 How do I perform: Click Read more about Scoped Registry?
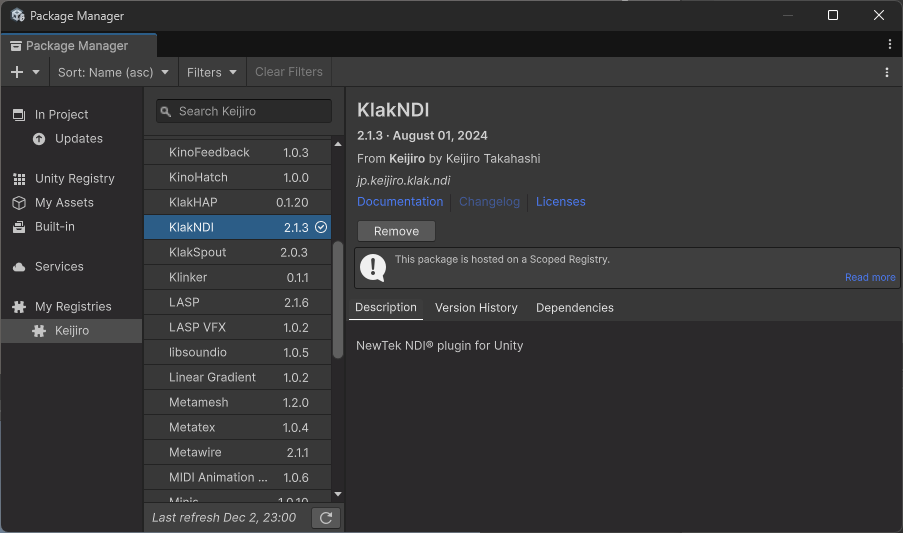(869, 277)
